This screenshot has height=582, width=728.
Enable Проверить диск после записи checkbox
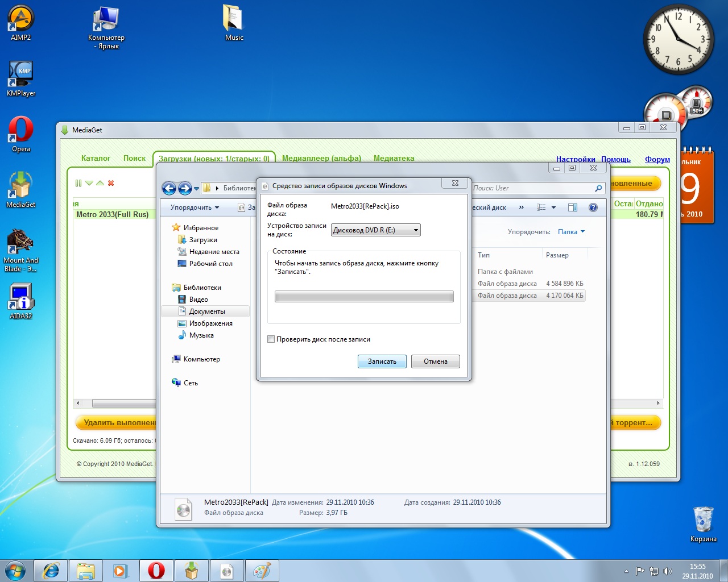[271, 339]
